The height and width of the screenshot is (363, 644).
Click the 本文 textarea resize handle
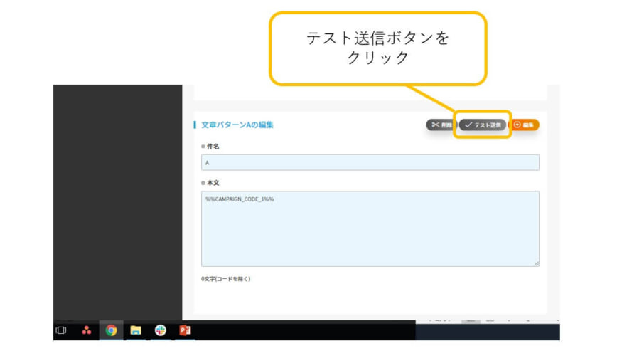point(536,263)
